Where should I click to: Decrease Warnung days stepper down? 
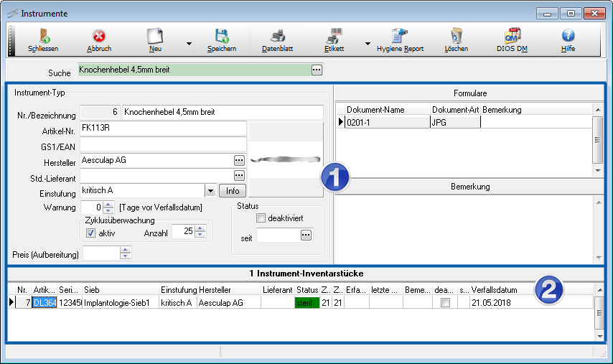point(108,210)
